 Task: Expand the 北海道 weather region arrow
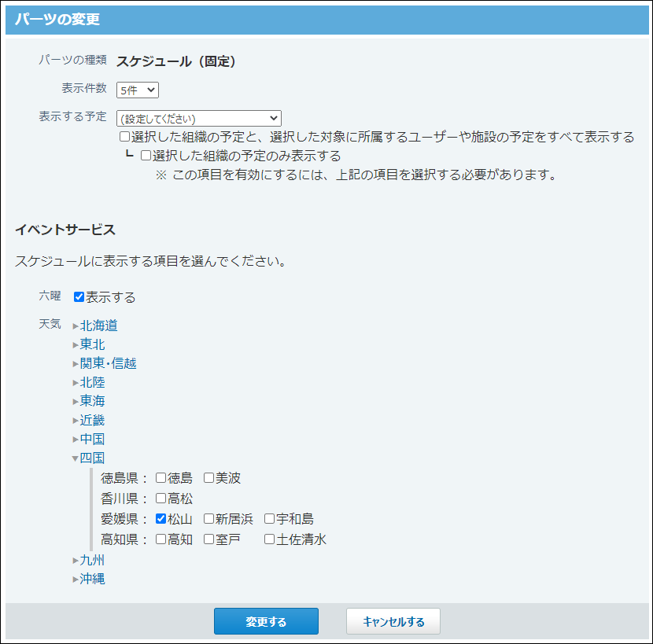coord(76,326)
